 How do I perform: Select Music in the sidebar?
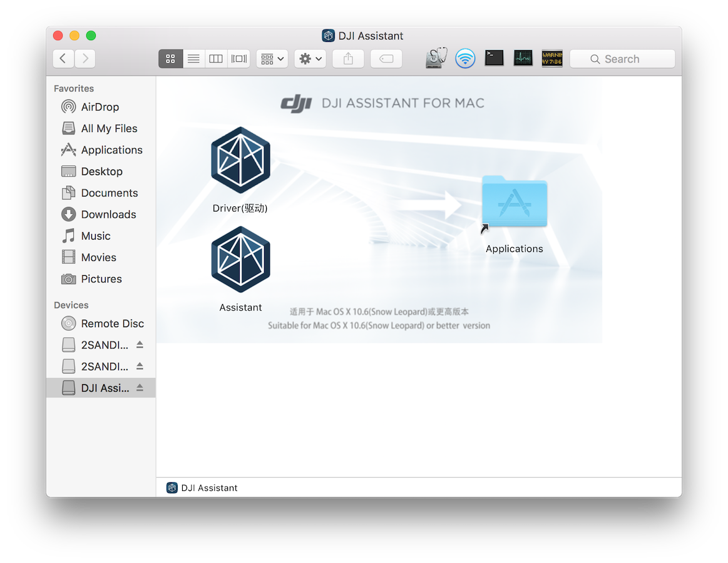[100, 236]
